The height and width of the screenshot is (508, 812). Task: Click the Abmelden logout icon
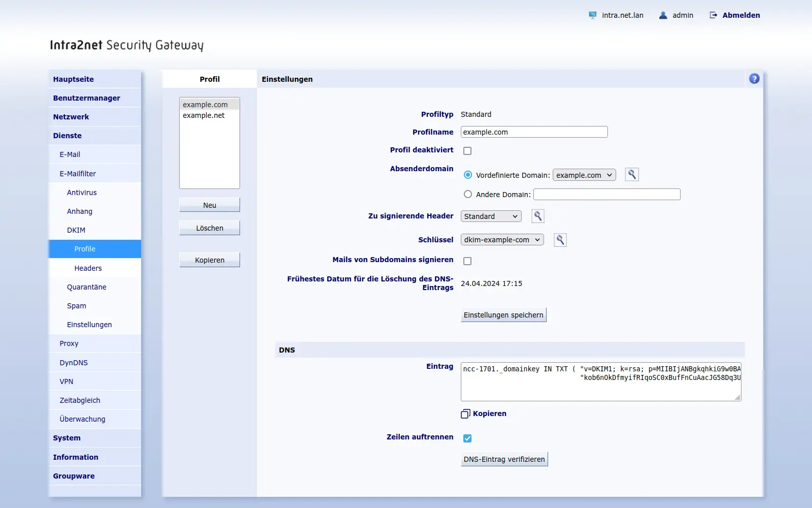click(713, 15)
